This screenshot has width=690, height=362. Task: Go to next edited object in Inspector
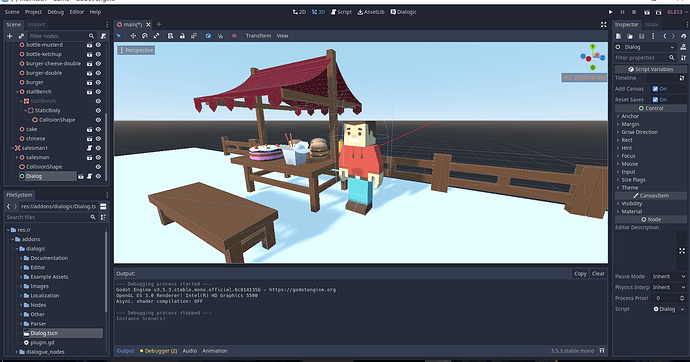[x=673, y=36]
